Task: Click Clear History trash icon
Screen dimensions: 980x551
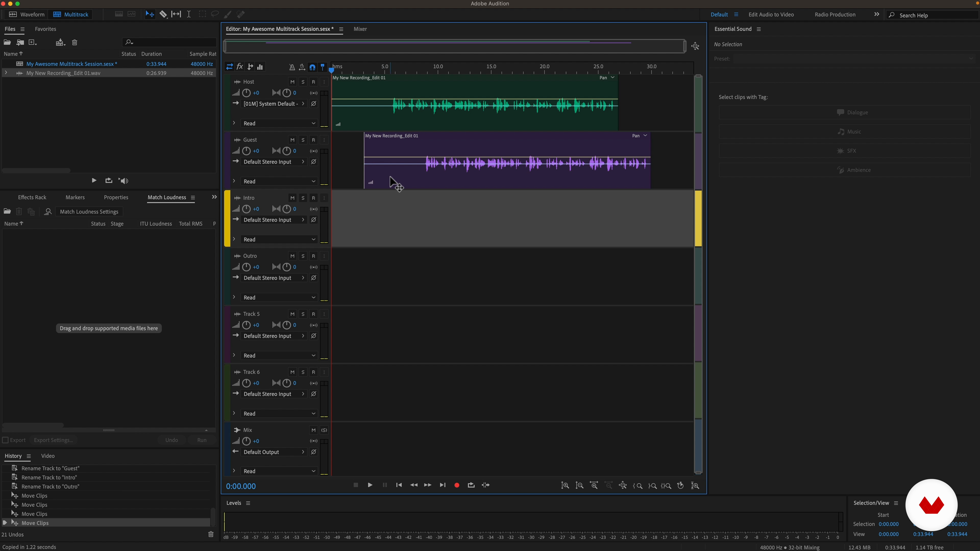Action: (211, 535)
